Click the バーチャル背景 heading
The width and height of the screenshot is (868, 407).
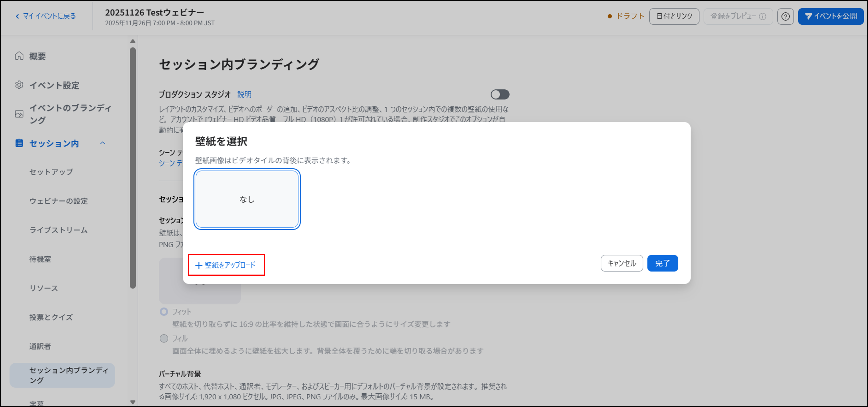180,374
